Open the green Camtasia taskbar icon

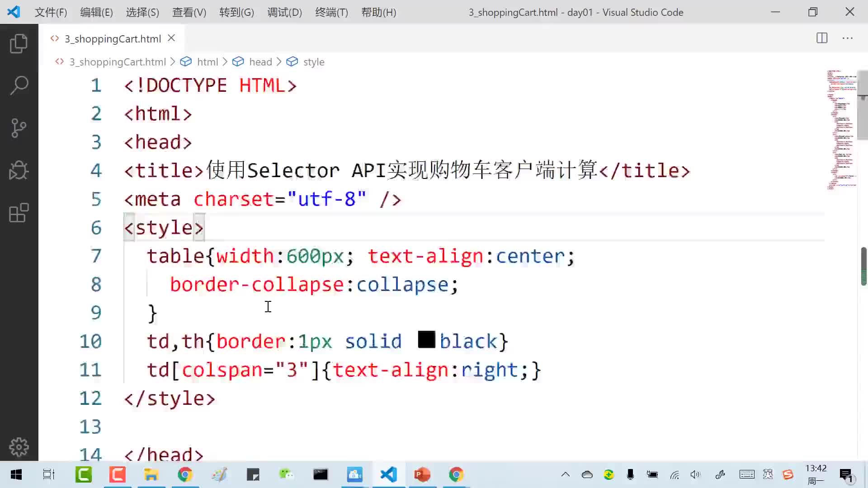click(x=84, y=474)
